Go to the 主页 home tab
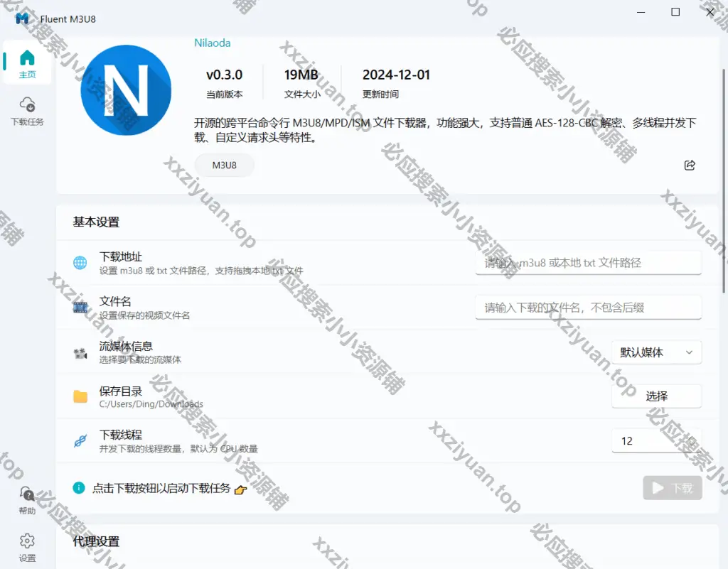Image resolution: width=728 pixels, height=569 pixels. (x=27, y=63)
